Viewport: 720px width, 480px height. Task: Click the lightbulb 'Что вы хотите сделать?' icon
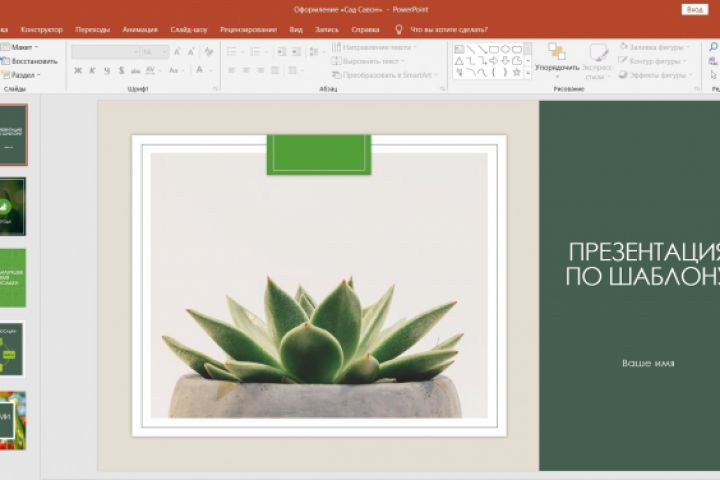(399, 29)
